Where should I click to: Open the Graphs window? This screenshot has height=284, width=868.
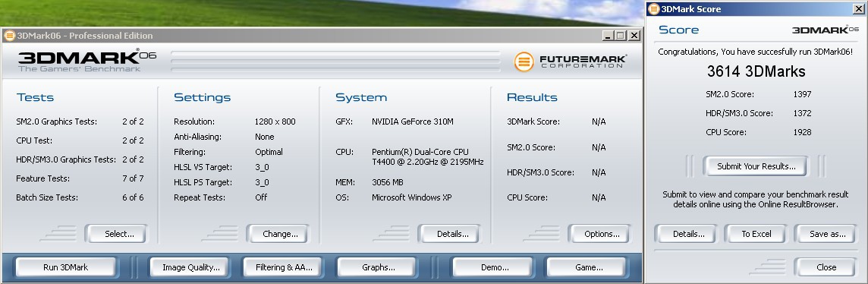[378, 267]
